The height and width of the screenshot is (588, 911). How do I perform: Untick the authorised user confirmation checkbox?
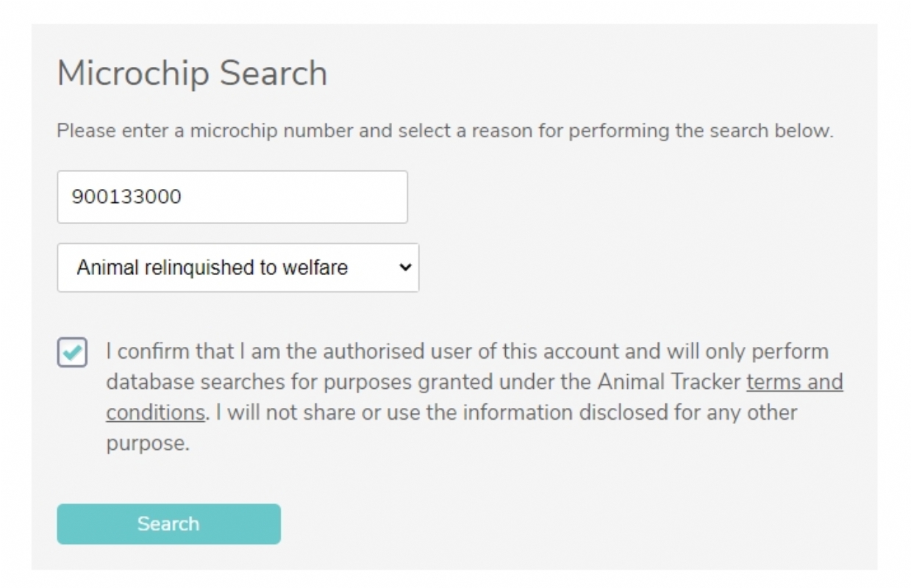(72, 352)
